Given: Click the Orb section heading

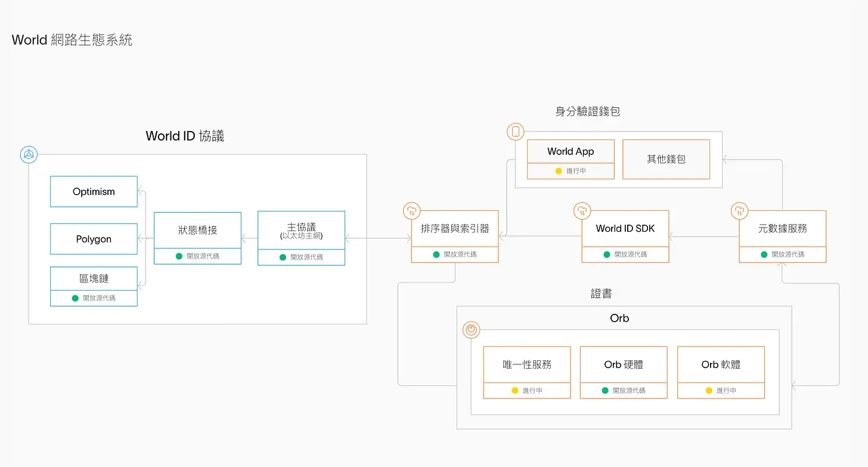Looking at the screenshot, I should point(619,318).
